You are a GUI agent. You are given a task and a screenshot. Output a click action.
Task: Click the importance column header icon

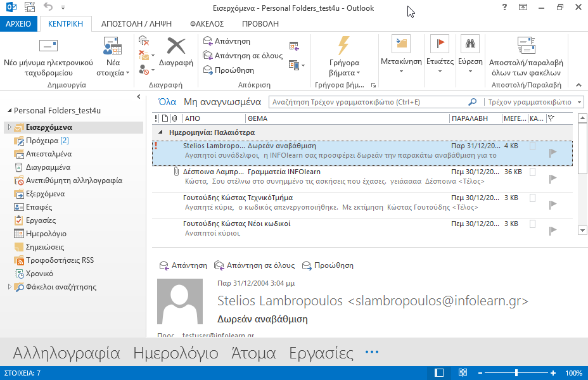tap(156, 118)
